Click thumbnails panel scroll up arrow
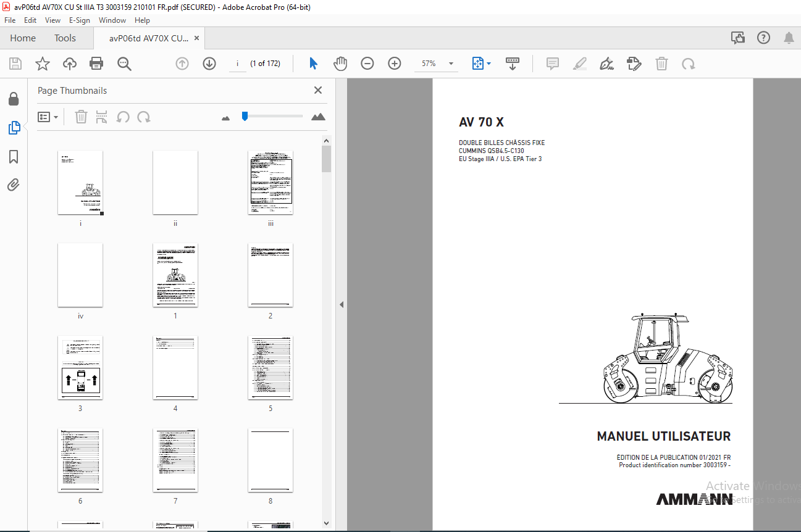The width and height of the screenshot is (801, 532). pyautogui.click(x=326, y=141)
